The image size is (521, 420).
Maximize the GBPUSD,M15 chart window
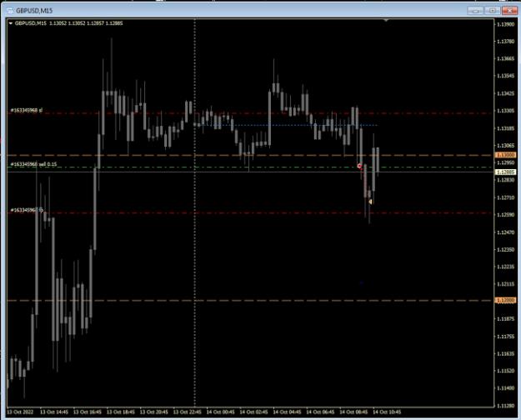[x=493, y=11]
